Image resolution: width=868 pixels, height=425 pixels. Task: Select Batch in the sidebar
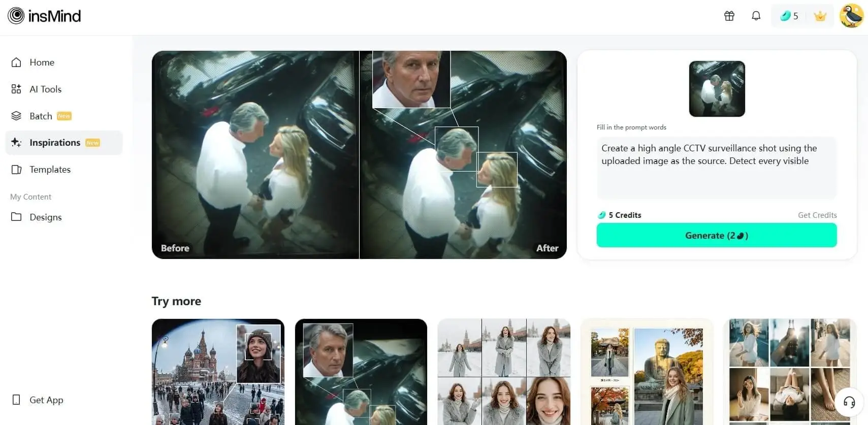click(41, 116)
